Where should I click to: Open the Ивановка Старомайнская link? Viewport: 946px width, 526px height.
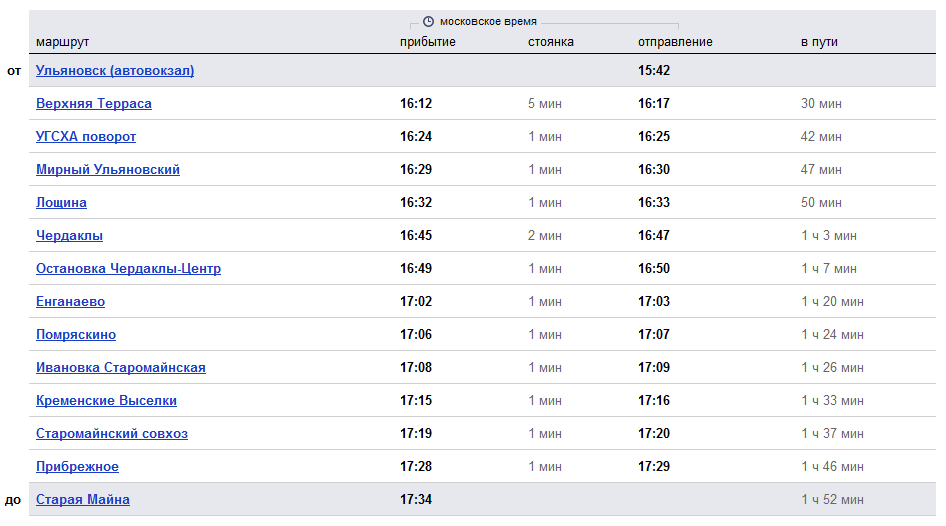[121, 367]
